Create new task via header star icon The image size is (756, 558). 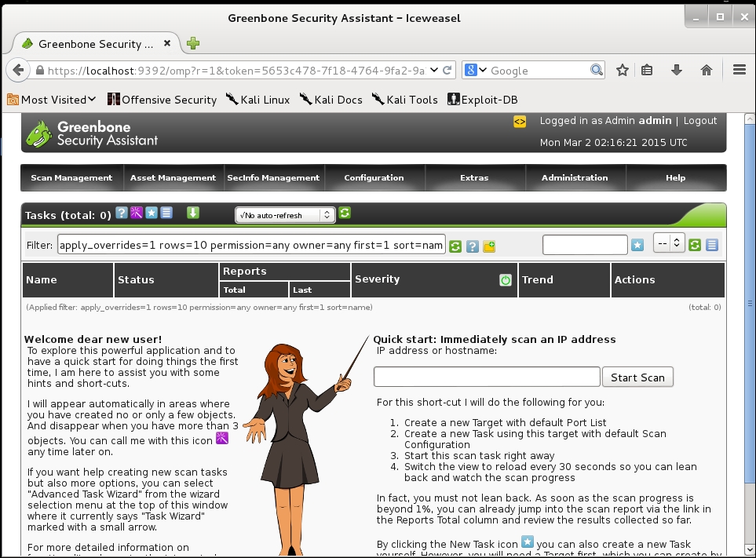pyautogui.click(x=152, y=213)
